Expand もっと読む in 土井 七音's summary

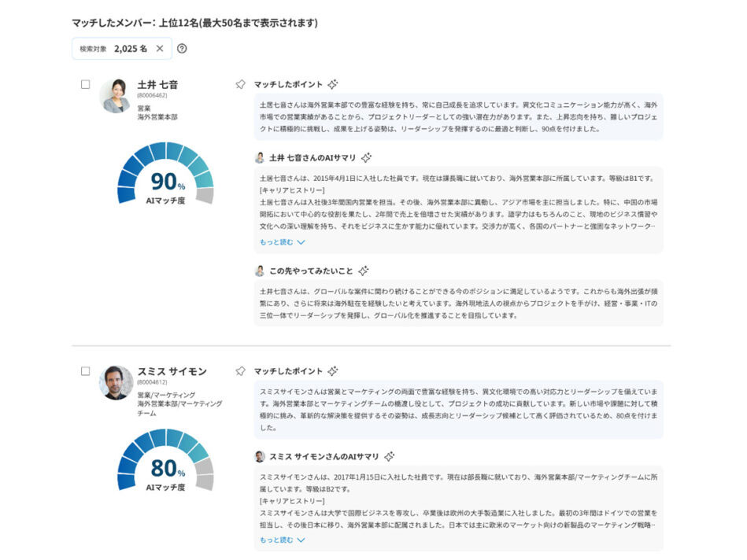282,242
